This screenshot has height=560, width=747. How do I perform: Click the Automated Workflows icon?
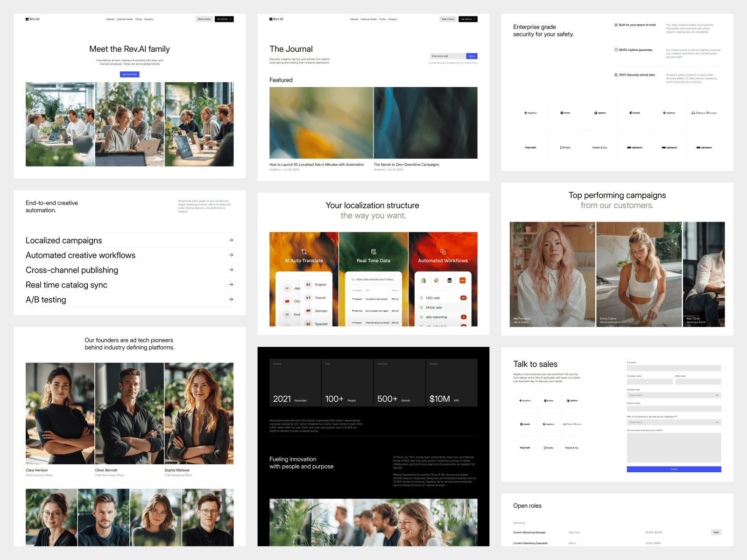tap(443, 252)
